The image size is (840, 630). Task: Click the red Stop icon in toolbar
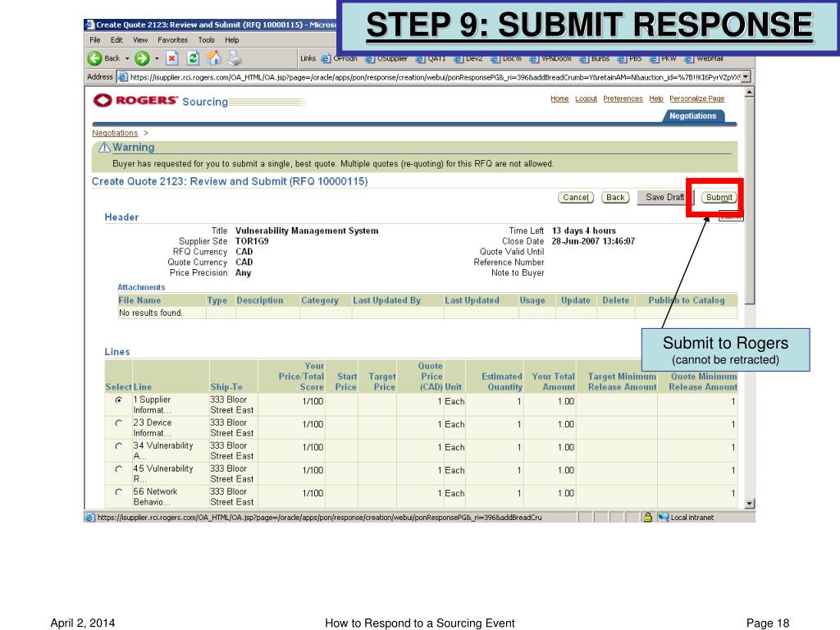[x=172, y=58]
